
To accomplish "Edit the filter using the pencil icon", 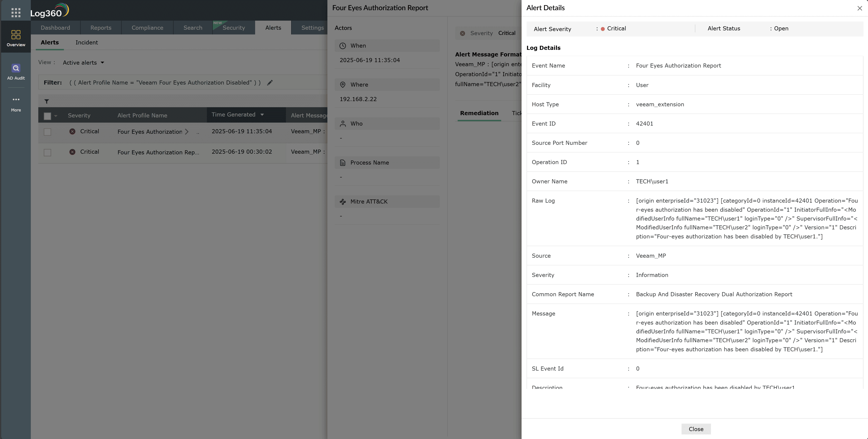I will click(270, 82).
